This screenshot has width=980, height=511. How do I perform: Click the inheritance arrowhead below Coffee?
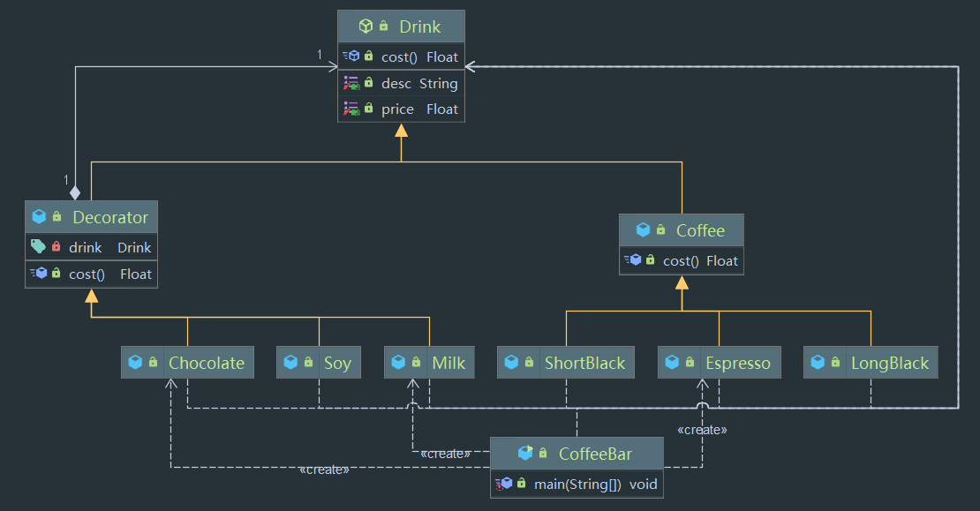point(682,282)
